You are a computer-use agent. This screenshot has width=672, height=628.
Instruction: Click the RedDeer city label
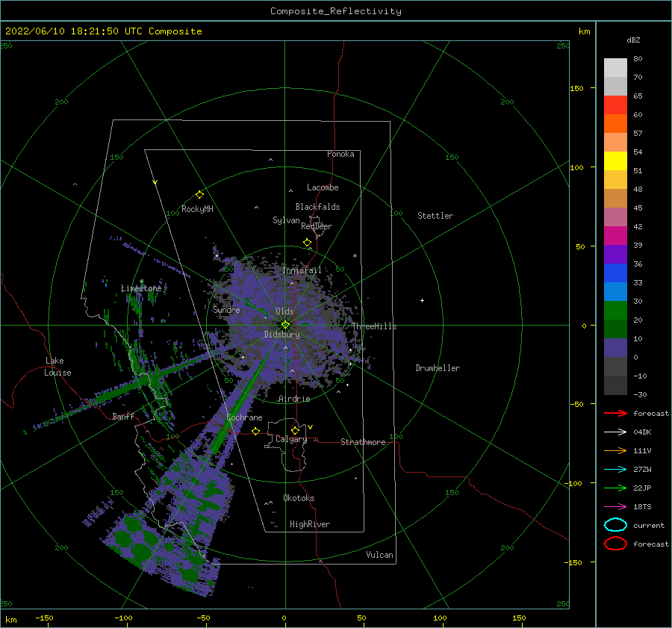(x=317, y=226)
